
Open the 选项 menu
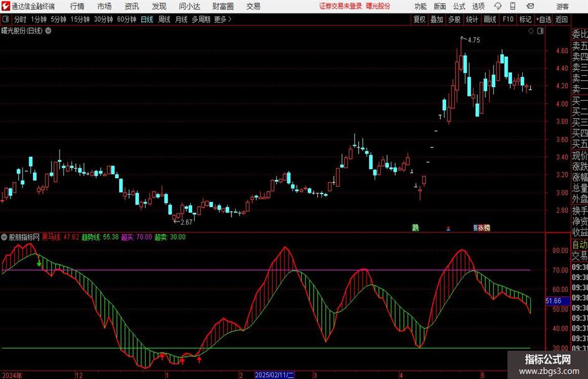coord(478,6)
